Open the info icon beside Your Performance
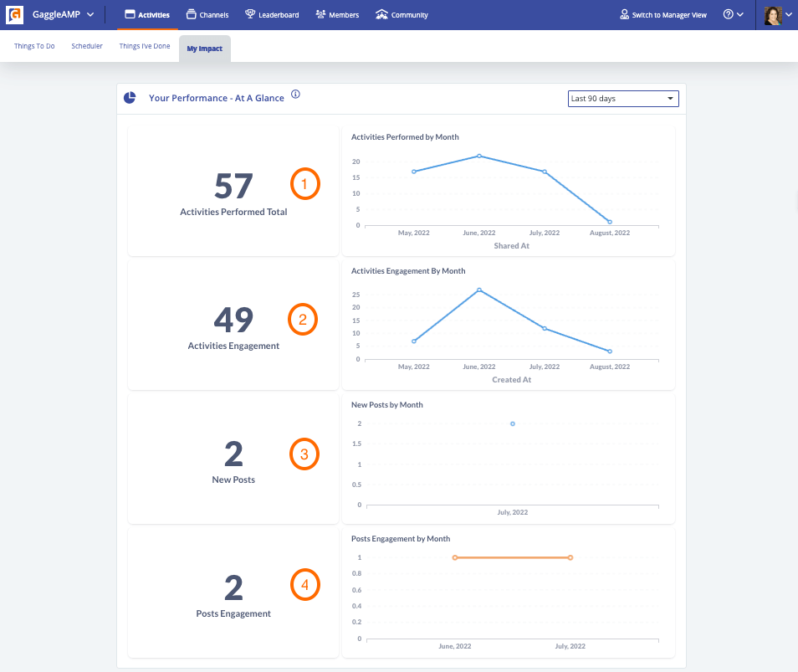 [x=295, y=95]
